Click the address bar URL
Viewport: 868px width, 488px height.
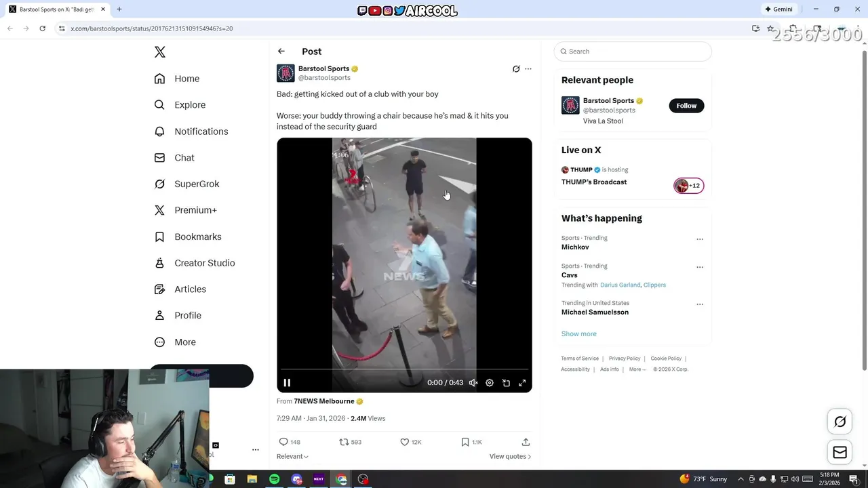click(x=152, y=28)
